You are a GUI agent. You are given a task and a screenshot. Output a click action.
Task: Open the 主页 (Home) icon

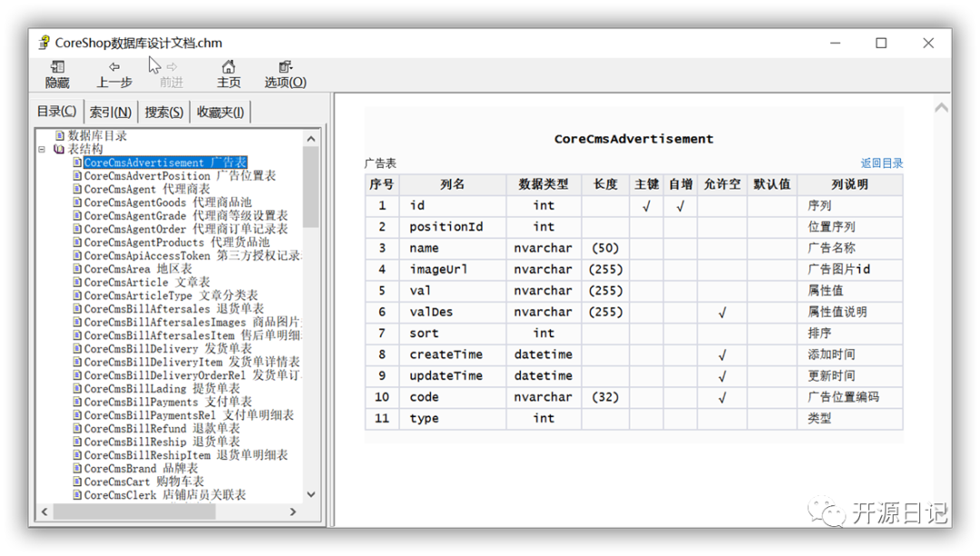(229, 67)
